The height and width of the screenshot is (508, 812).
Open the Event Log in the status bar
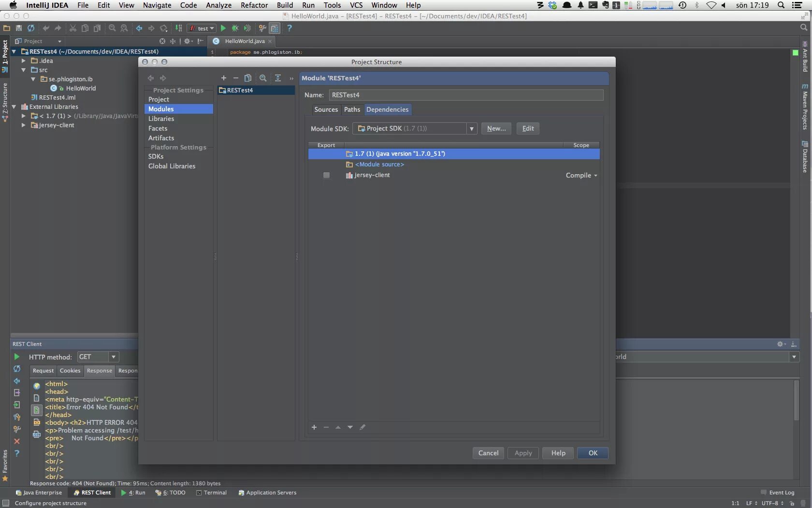click(778, 493)
